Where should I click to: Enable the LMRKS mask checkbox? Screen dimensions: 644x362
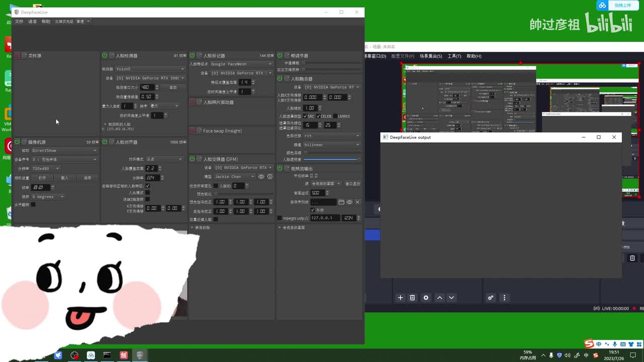coord(335,116)
